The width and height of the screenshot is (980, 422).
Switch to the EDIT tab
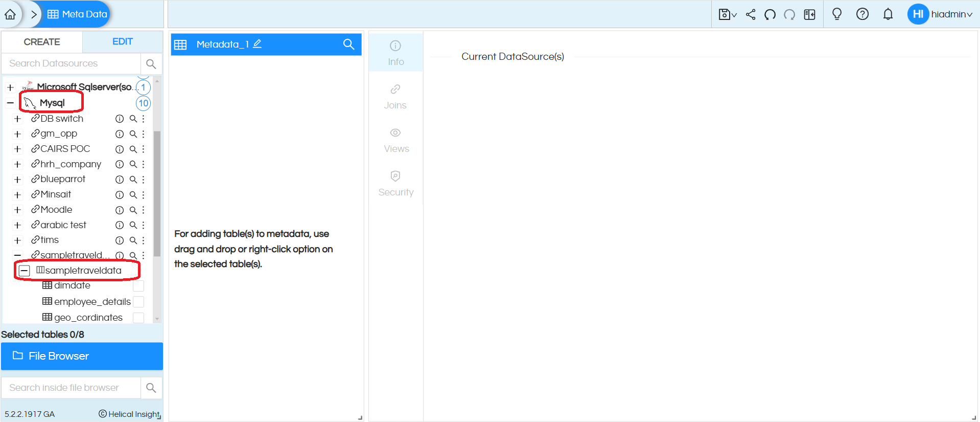123,42
